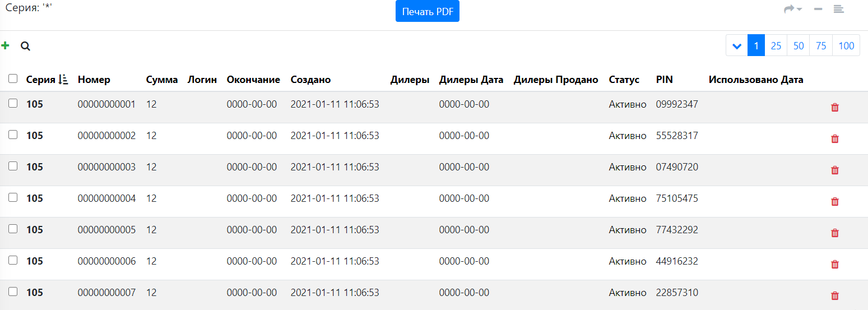
Task: Open search with the magnifier icon
Action: (25, 46)
